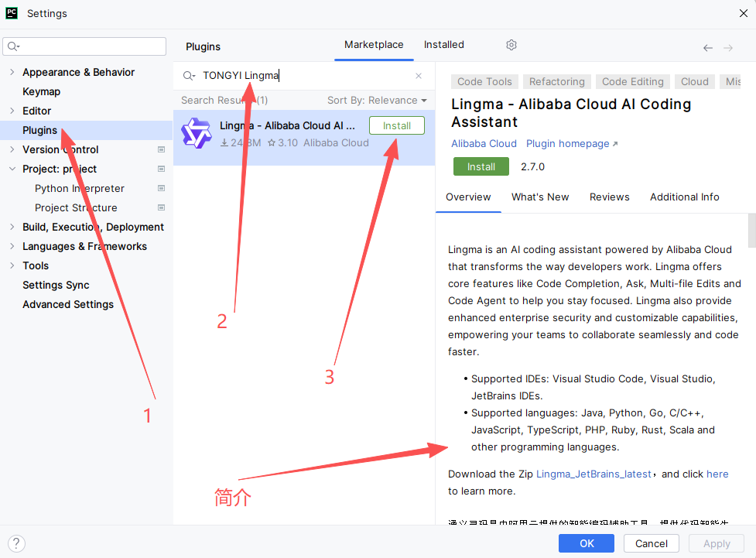Select Project Structure settings item
The width and height of the screenshot is (756, 558).
[76, 207]
